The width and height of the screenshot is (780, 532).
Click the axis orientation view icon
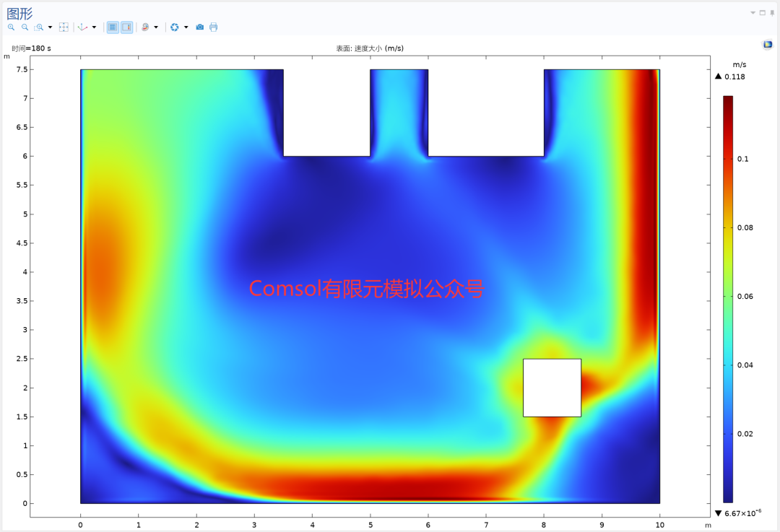[82, 27]
